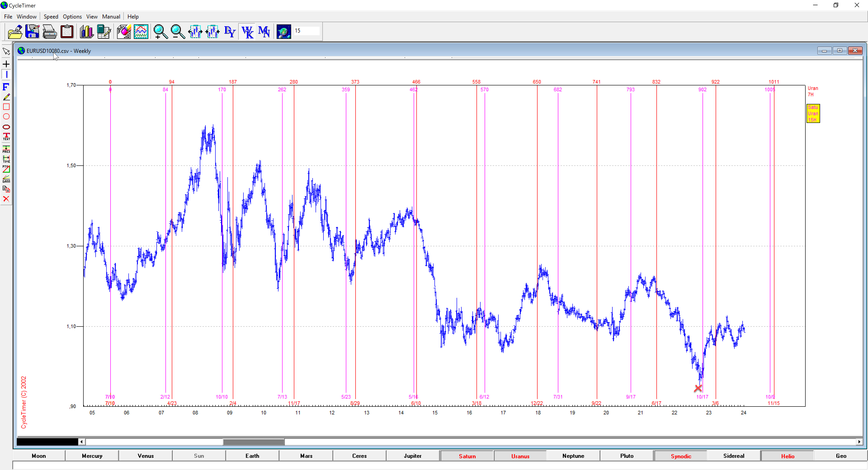
Task: Choose the PRICE line tool
Action: 6,149
